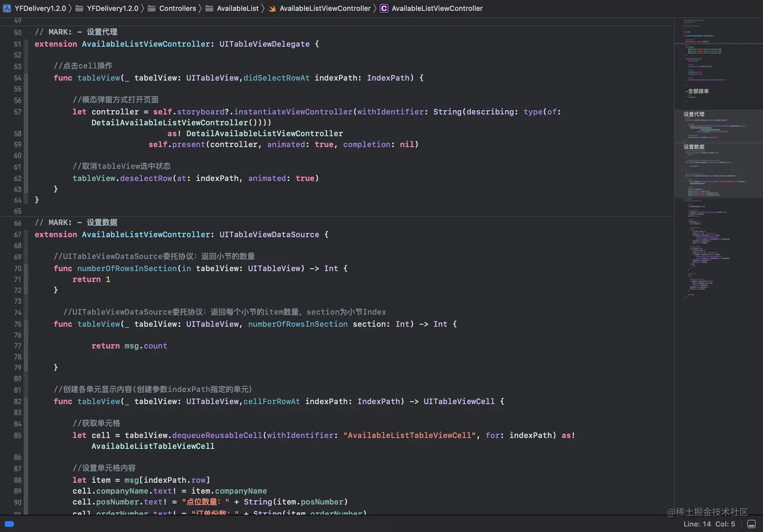Jump to 设置数据 section in minimap
This screenshot has height=532, width=763.
694,147
